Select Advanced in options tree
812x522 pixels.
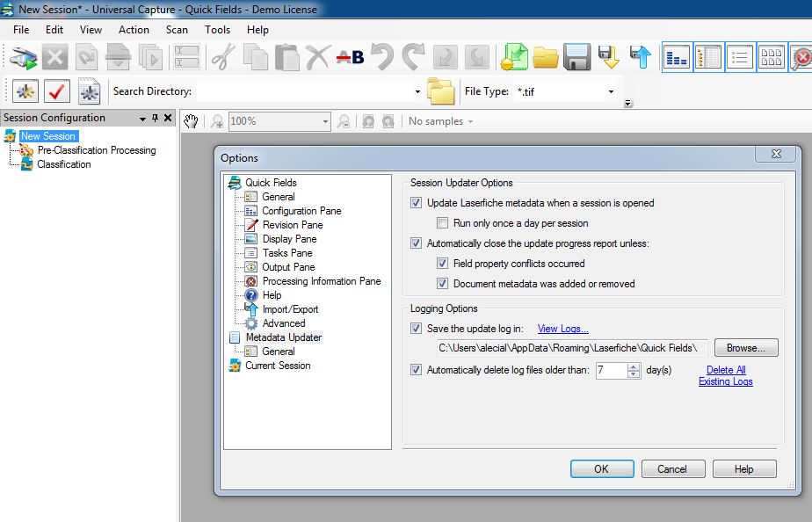click(x=284, y=323)
